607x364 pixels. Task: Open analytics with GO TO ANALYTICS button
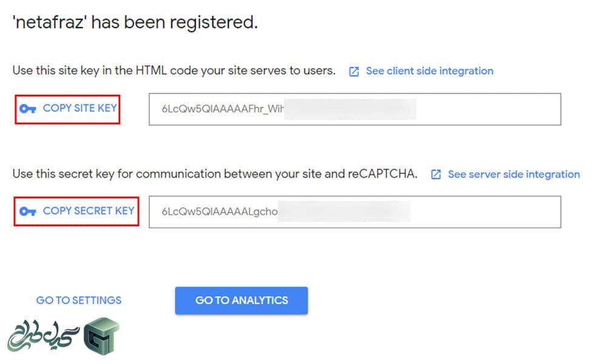click(x=241, y=300)
